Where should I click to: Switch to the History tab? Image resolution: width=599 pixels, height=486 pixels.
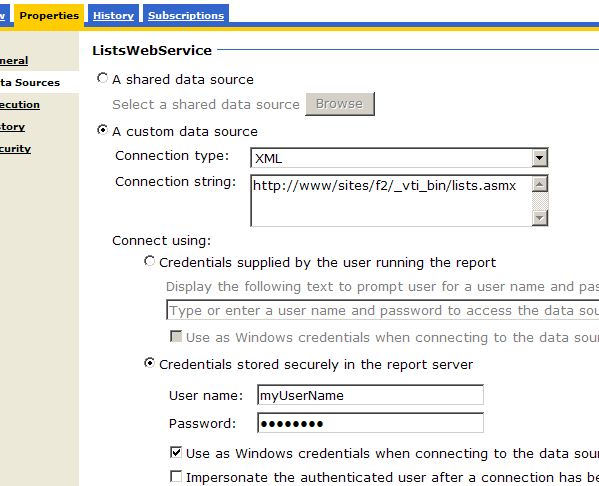[x=113, y=15]
